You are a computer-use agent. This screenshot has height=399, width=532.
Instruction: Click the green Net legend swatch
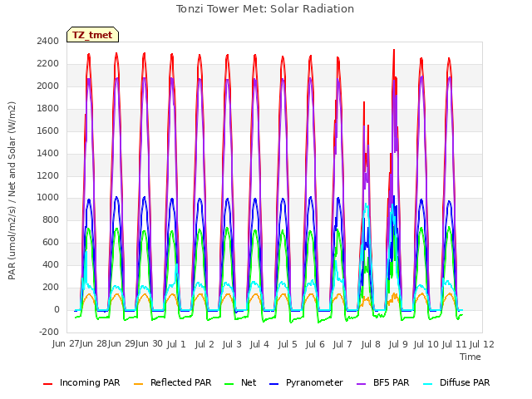tap(229, 384)
